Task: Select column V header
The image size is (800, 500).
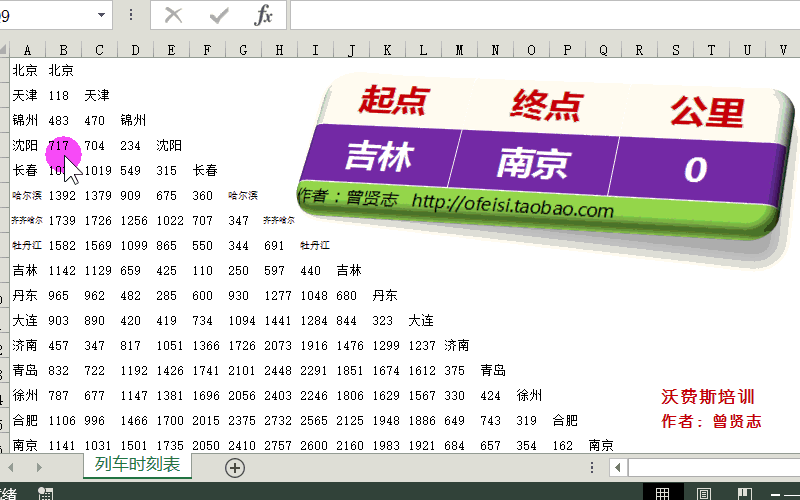Action: [x=783, y=50]
